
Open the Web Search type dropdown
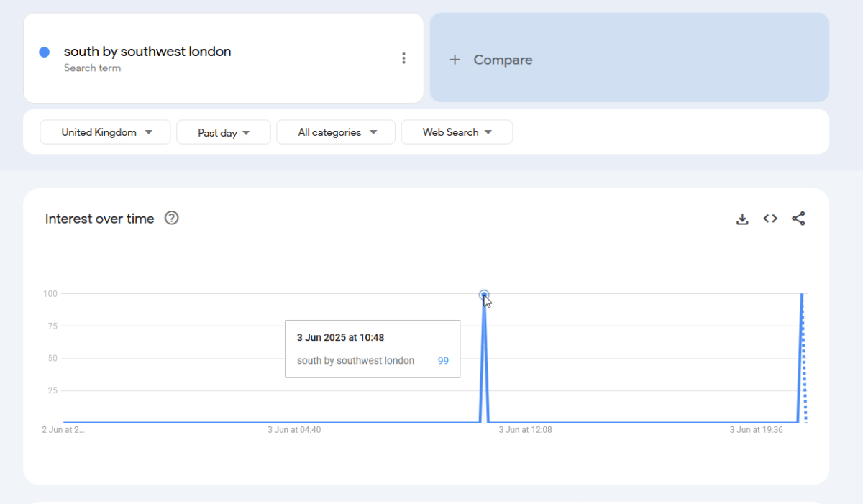point(457,132)
